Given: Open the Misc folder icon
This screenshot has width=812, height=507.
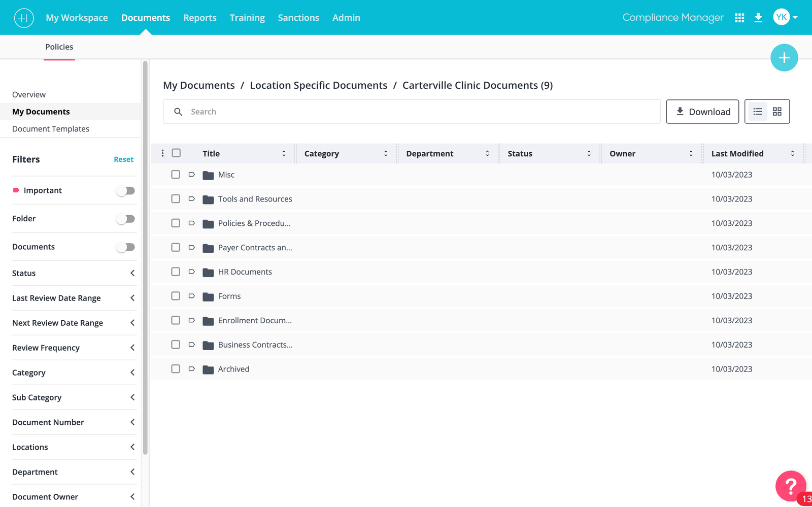Looking at the screenshot, I should [208, 175].
